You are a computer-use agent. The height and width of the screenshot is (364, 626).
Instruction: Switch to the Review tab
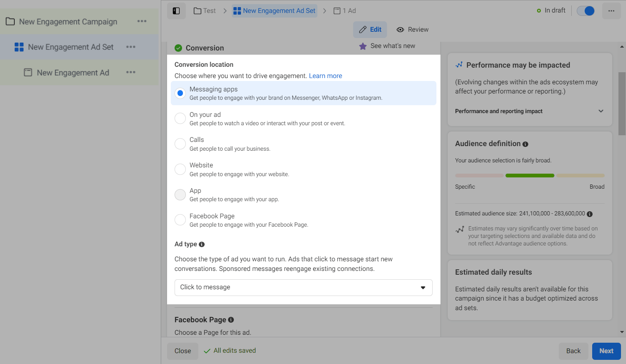(412, 30)
